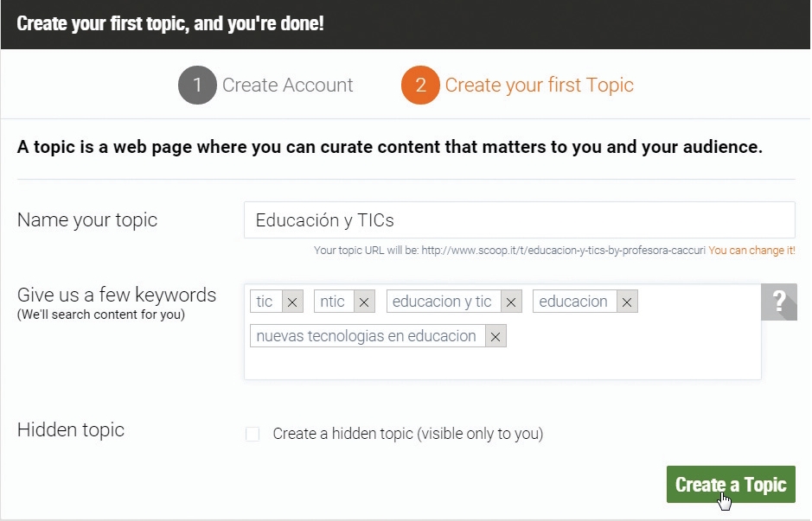This screenshot has height=521, width=812.
Task: Open the 'You can change it!' link
Action: [x=752, y=251]
